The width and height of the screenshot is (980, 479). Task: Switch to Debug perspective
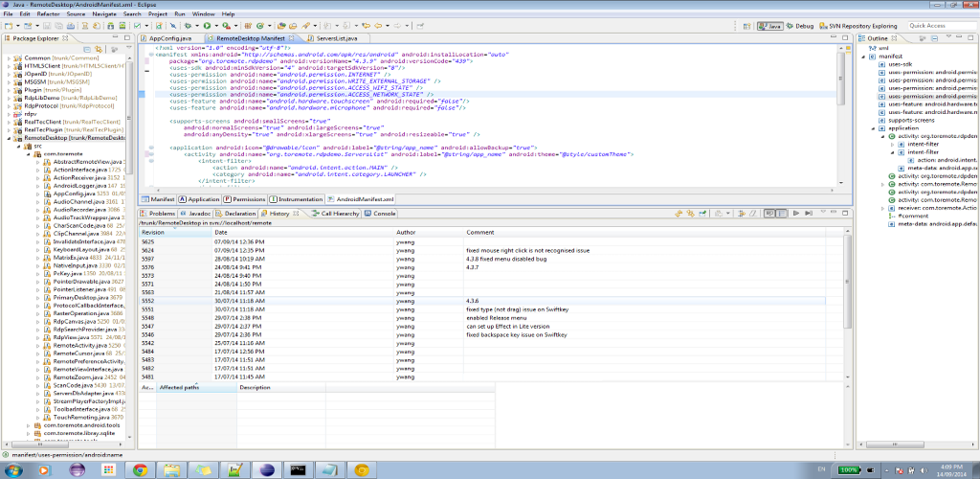point(800,26)
